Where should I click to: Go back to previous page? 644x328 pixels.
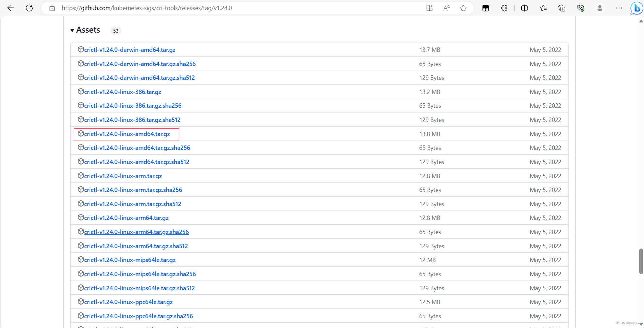(11, 8)
